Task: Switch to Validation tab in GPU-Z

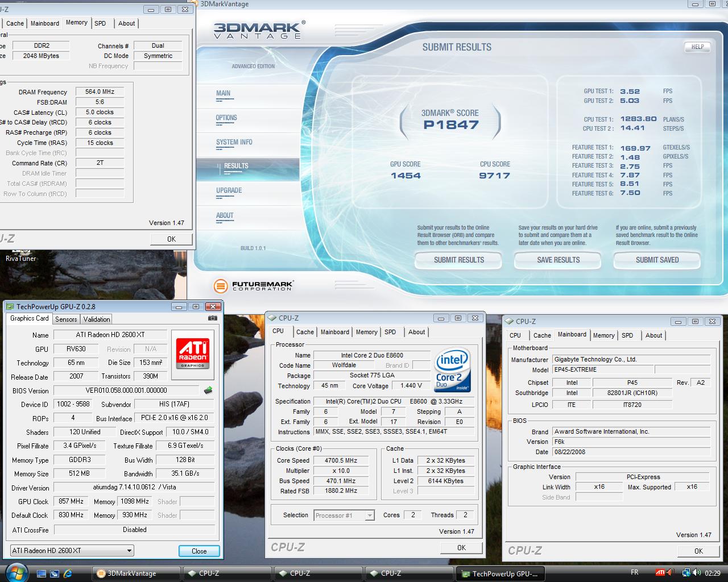Action: coord(97,319)
